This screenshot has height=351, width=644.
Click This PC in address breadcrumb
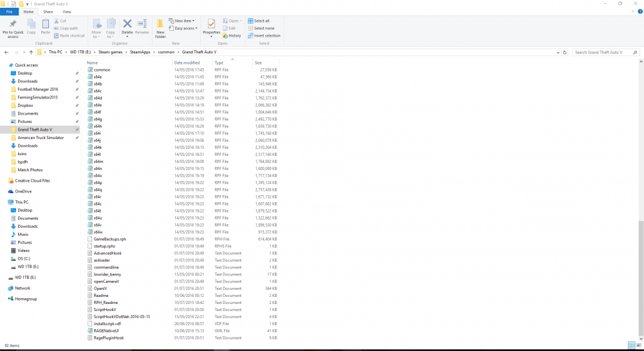point(55,52)
